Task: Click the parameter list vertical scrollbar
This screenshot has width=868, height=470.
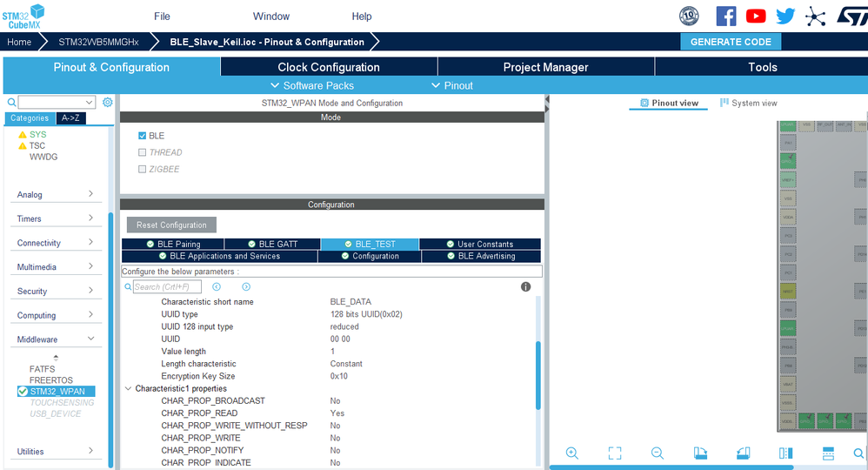Action: pos(538,375)
